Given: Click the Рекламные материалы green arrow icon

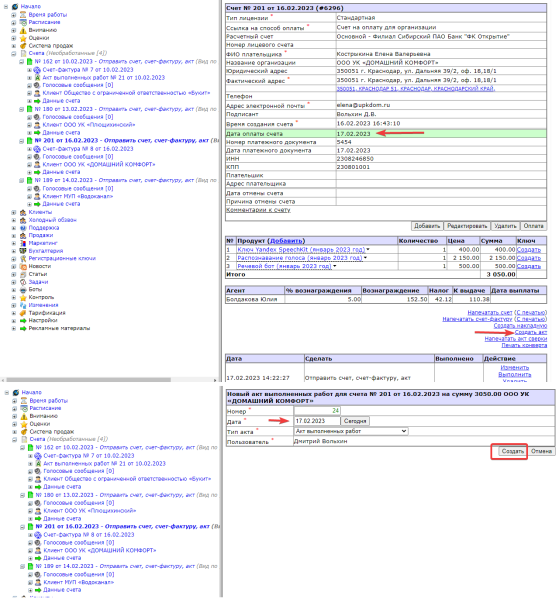Looking at the screenshot, I should 23,328.
